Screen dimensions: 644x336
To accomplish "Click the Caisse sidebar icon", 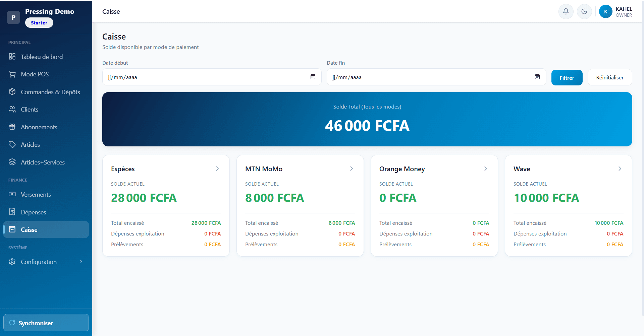I will click(12, 229).
